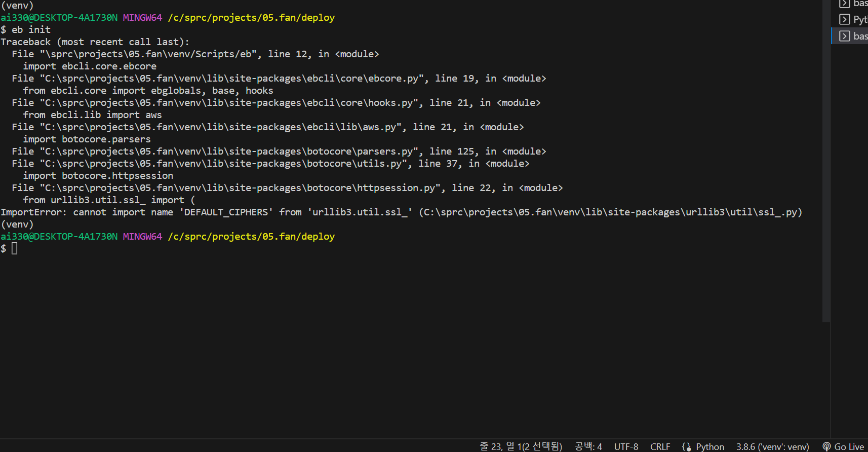Click the traceback line referencing venv/Scripts/eb
The image size is (868, 452).
click(x=195, y=54)
